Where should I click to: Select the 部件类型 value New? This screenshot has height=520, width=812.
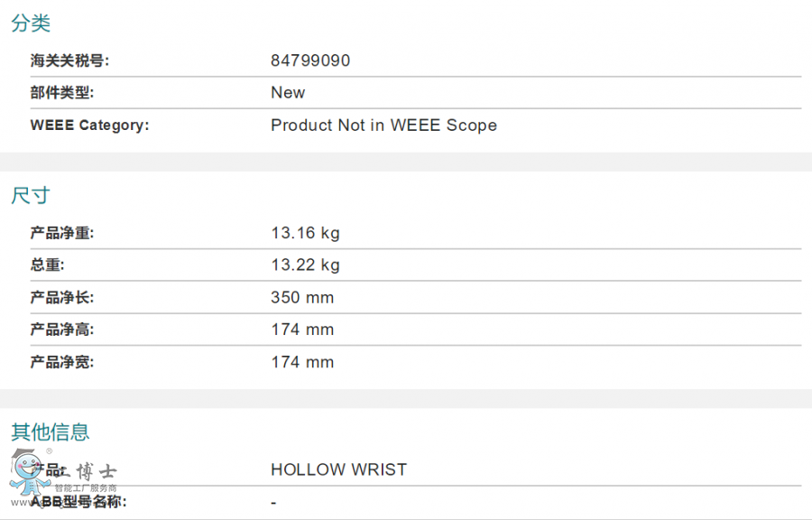click(288, 93)
